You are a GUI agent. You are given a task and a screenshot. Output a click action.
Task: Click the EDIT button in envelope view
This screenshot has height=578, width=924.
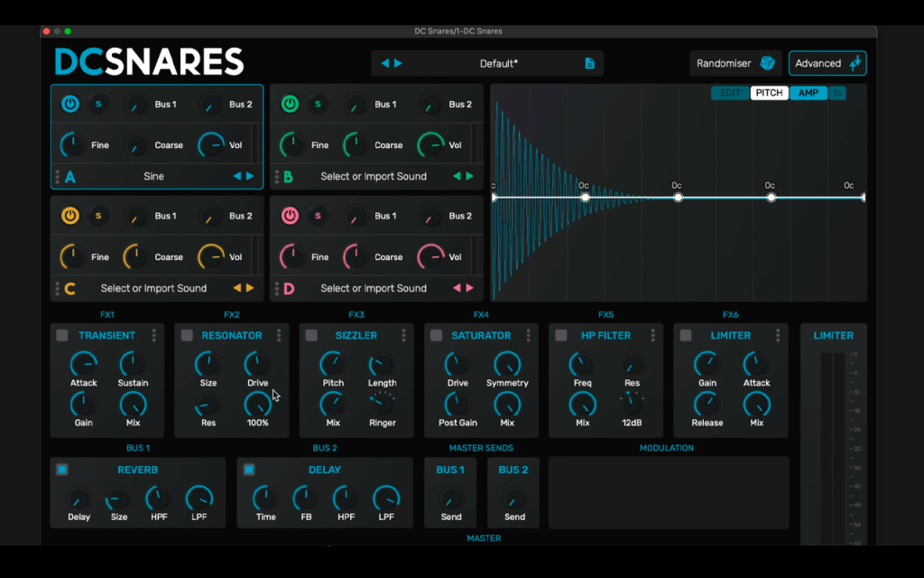[729, 93]
